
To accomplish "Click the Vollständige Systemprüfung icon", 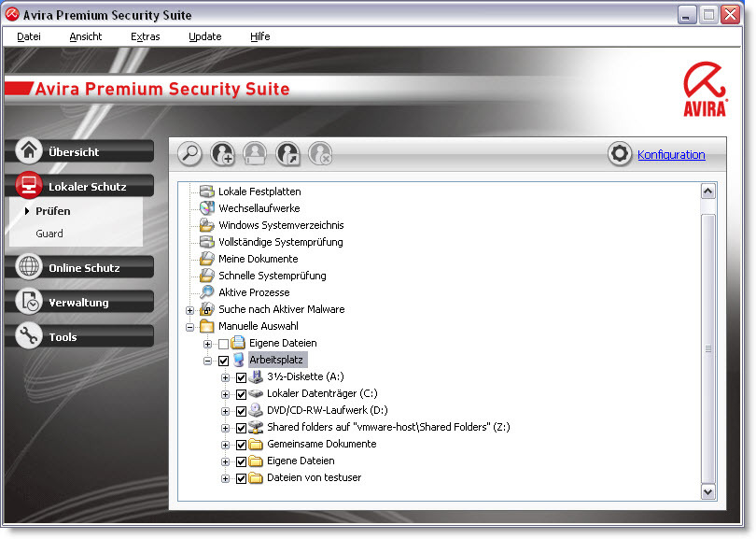I will tap(207, 242).
